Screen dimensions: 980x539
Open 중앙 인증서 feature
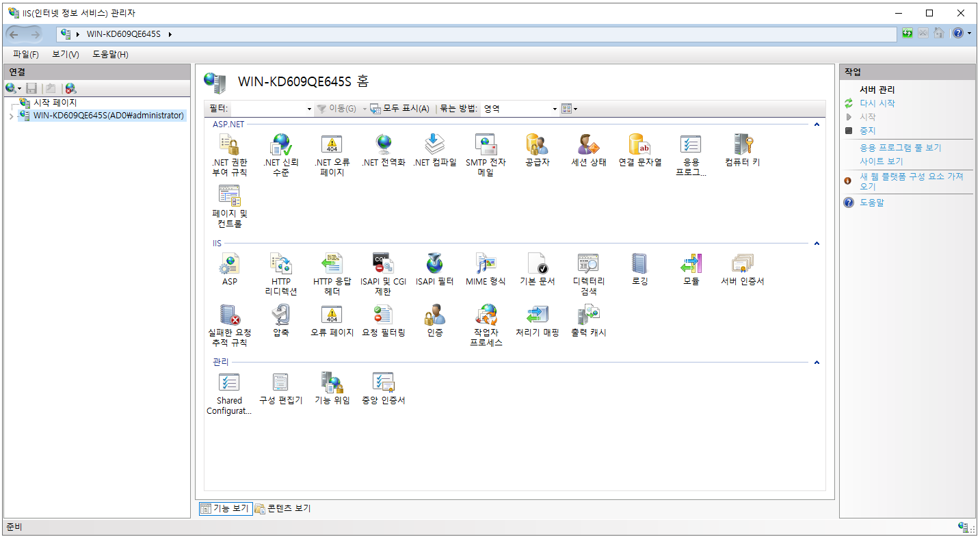[384, 389]
